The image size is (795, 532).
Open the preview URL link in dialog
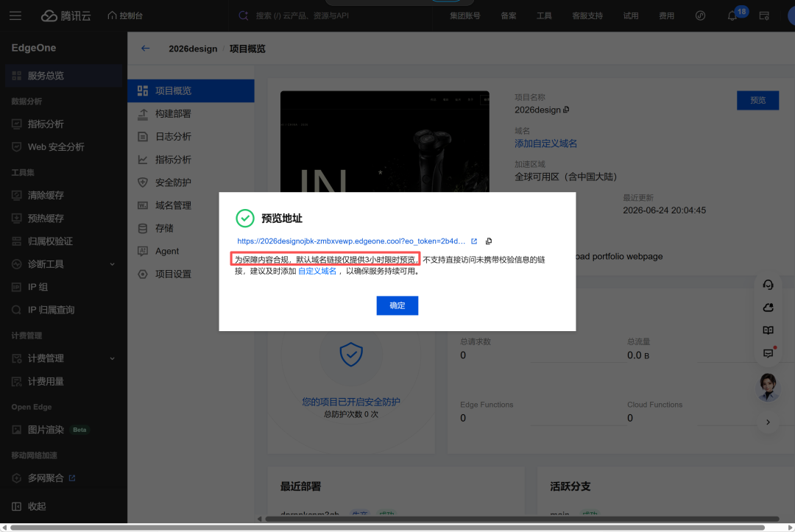[x=351, y=241]
